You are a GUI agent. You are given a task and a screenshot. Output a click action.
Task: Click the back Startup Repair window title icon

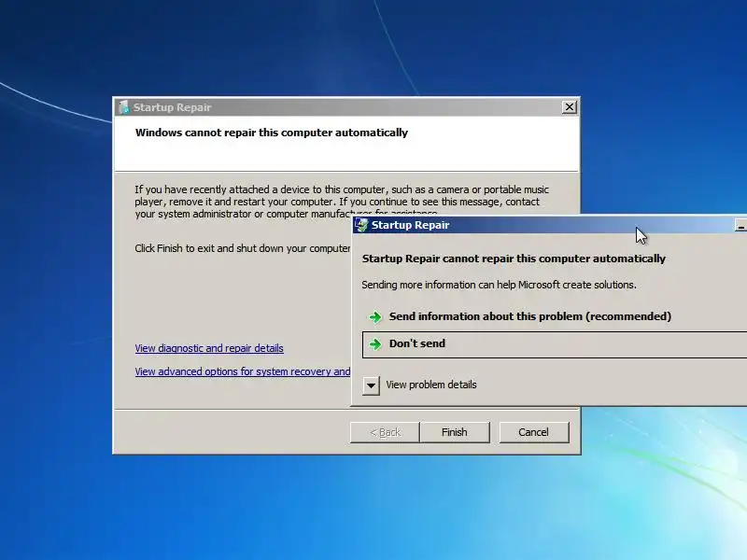coord(124,107)
